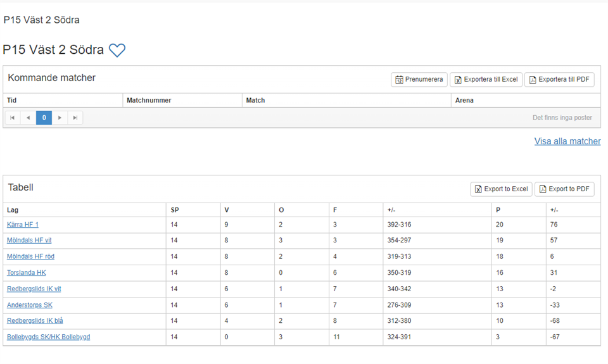This screenshot has width=608, height=364.
Task: View Redbergslids IK vit team page
Action: [34, 289]
